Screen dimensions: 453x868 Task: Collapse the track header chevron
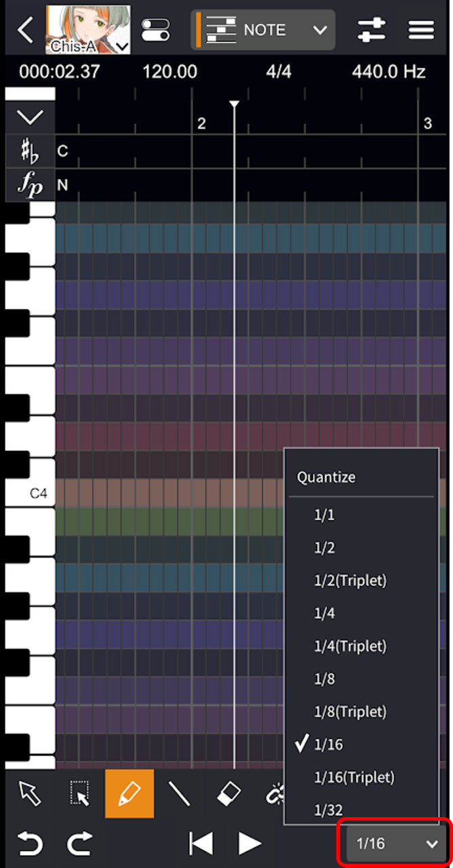coord(30,117)
